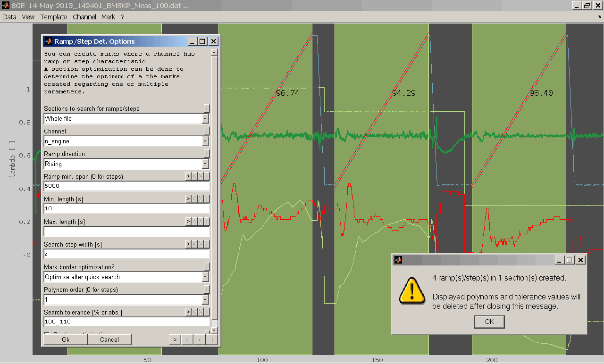604x364 pixels.
Task: Close the Ramp/Step Det. Options dialog
Action: (x=214, y=41)
